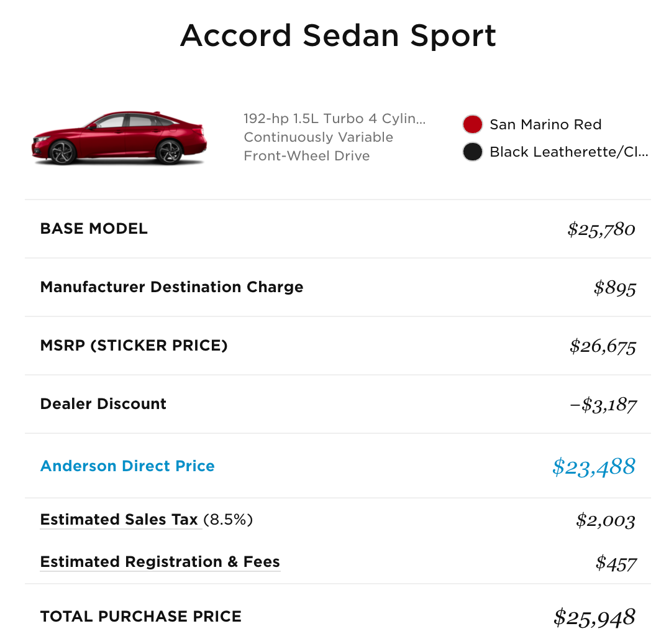656x644 pixels.
Task: Click the TOTAL PURCHASE PRICE label
Action: (x=140, y=617)
